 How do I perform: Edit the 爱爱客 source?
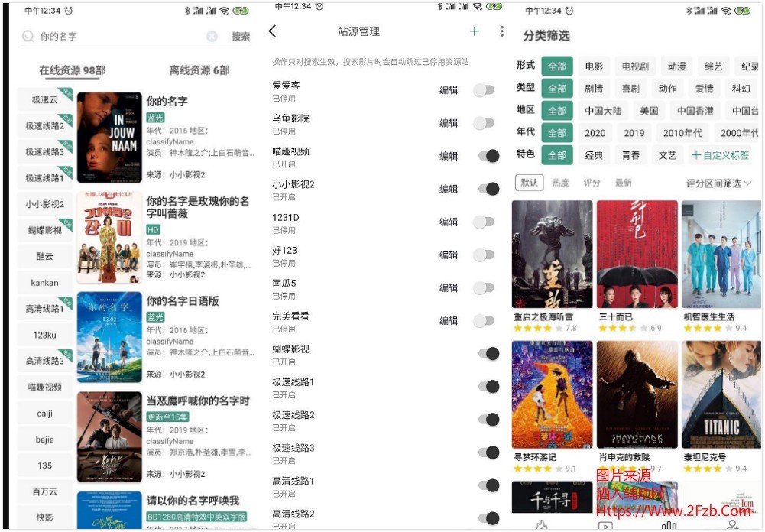coord(449,89)
